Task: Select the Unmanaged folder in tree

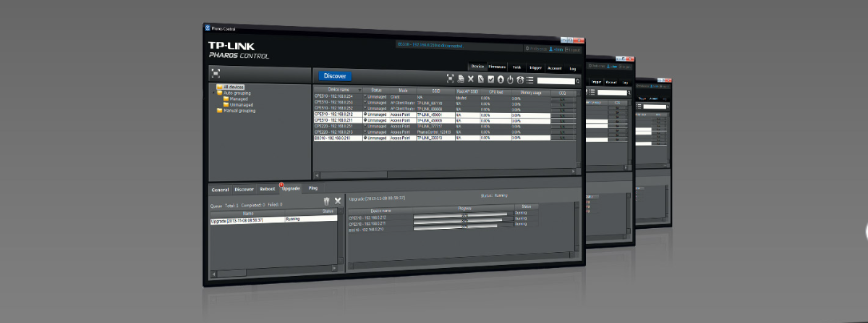Action: tap(240, 105)
